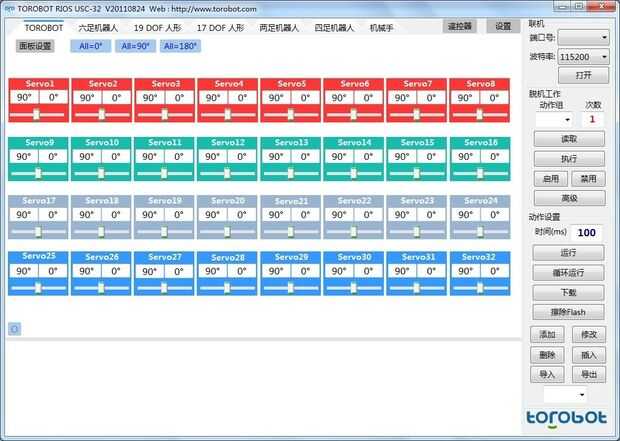This screenshot has height=441, width=620.
Task: Open the 19 DOF 人形 tab
Action: [x=157, y=28]
